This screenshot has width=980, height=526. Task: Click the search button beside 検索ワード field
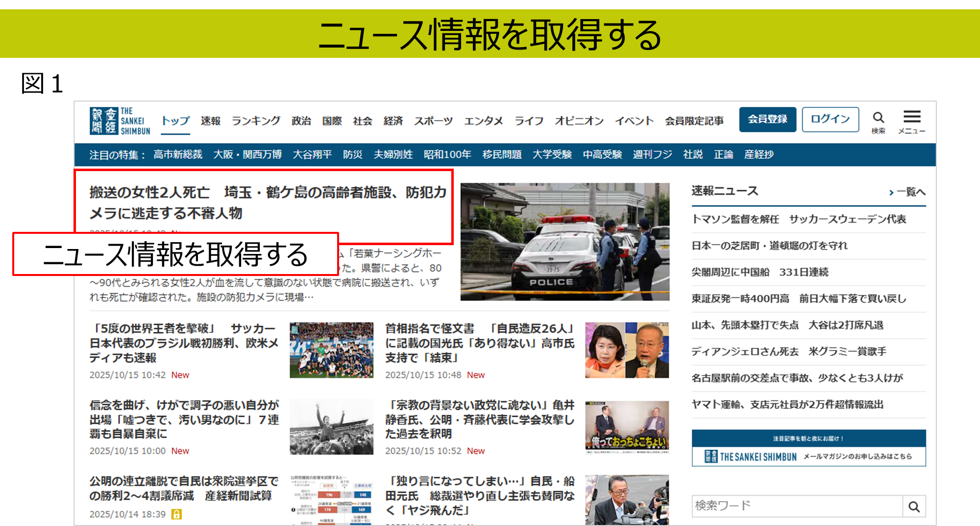point(914,506)
